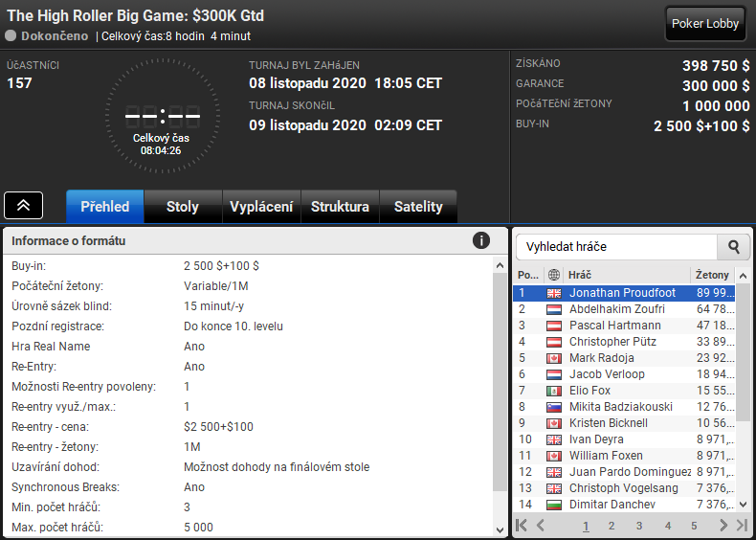Open page 3 of player list

639,526
